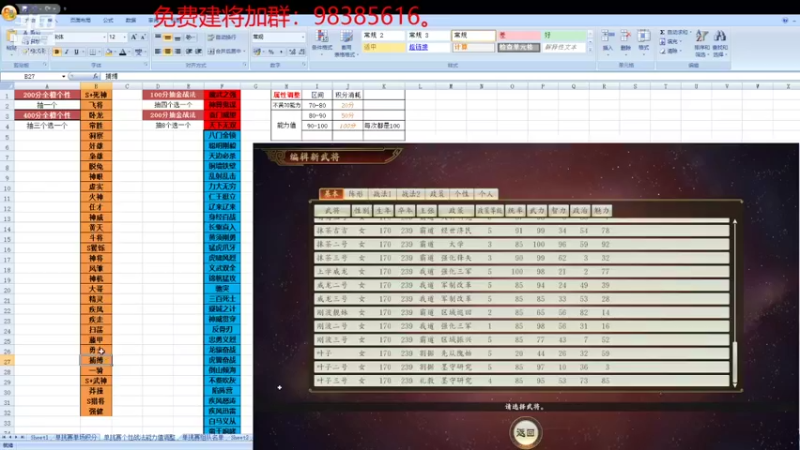Click the increase indent icon

(198, 52)
